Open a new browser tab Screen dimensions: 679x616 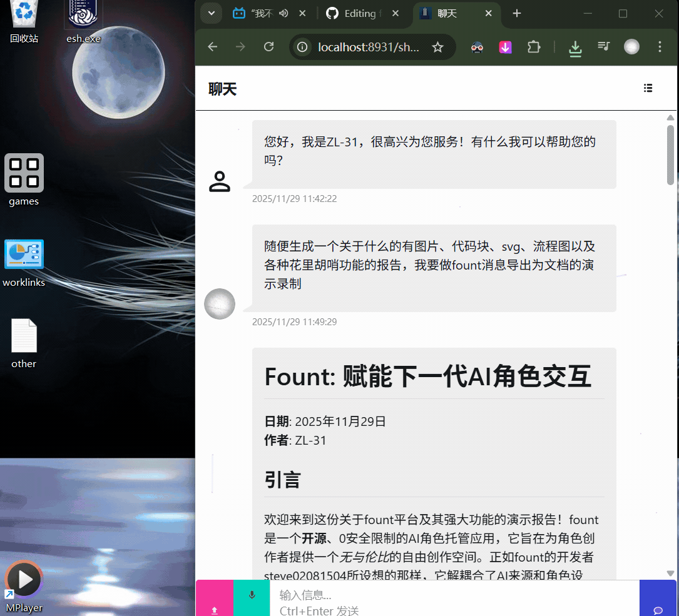[x=517, y=14]
